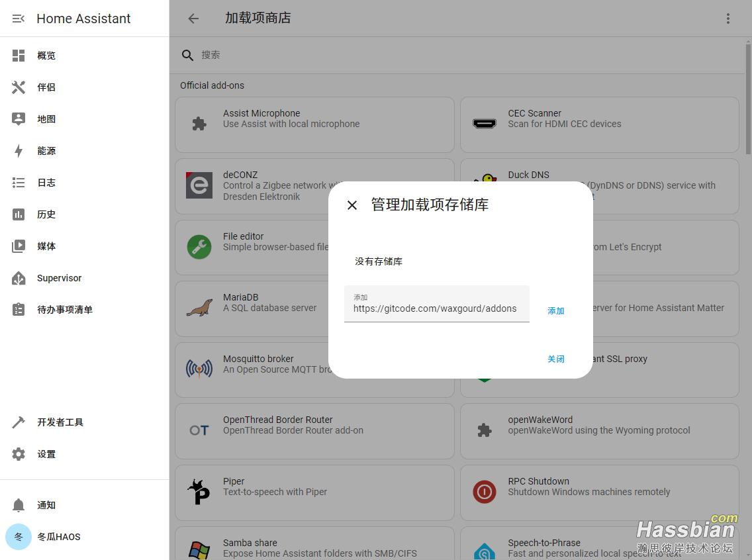
Task: Open the Supervisor icon in sidebar
Action: click(x=19, y=278)
